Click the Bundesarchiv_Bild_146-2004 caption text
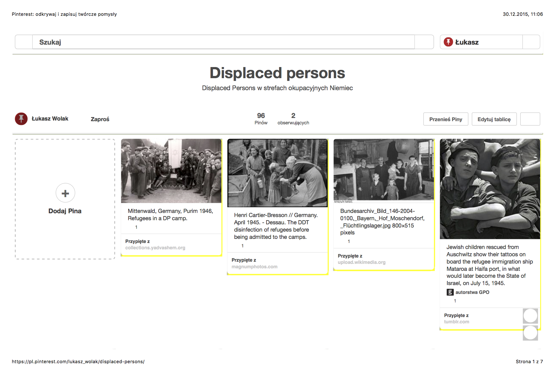The height and width of the screenshot is (392, 555). (382, 222)
